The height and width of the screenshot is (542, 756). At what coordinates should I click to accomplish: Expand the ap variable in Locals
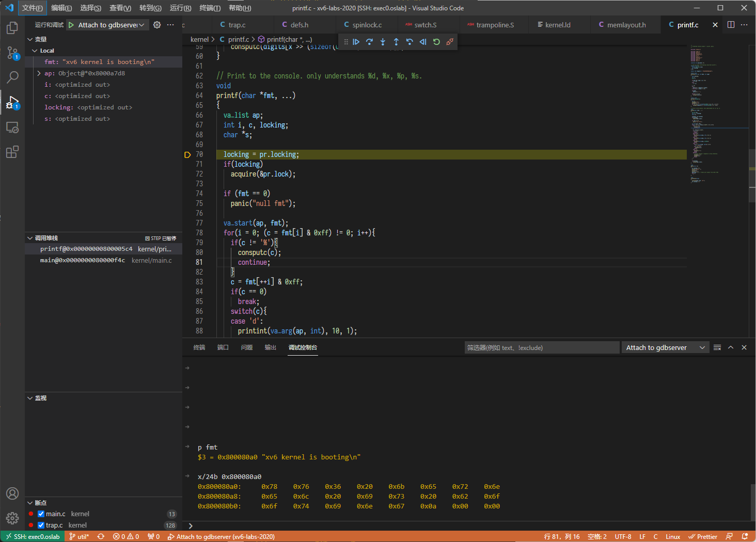click(x=39, y=73)
